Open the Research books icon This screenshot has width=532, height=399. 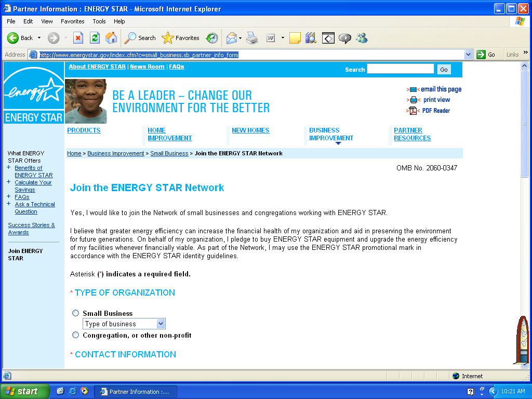(311, 38)
